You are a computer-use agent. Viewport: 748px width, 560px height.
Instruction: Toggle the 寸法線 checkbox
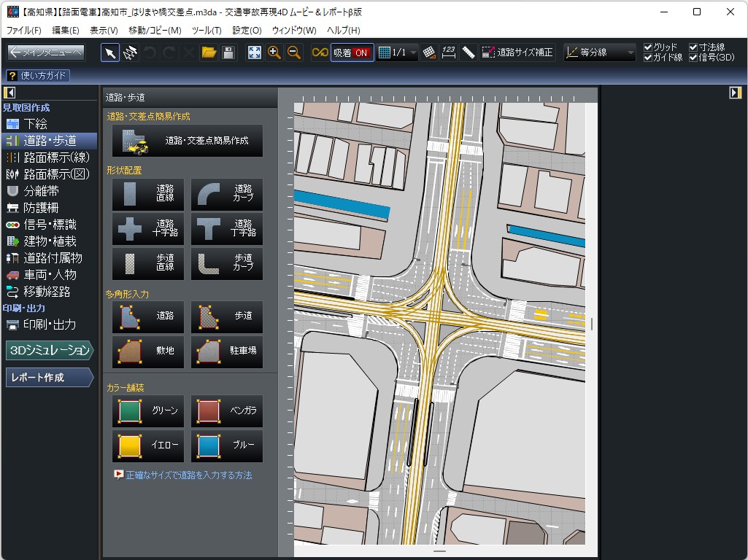(693, 47)
